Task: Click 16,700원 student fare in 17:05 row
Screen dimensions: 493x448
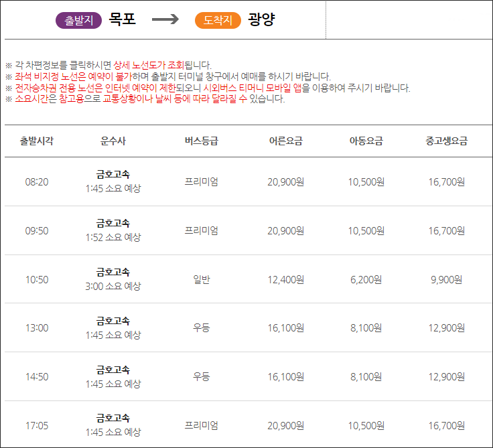Action: 447,426
